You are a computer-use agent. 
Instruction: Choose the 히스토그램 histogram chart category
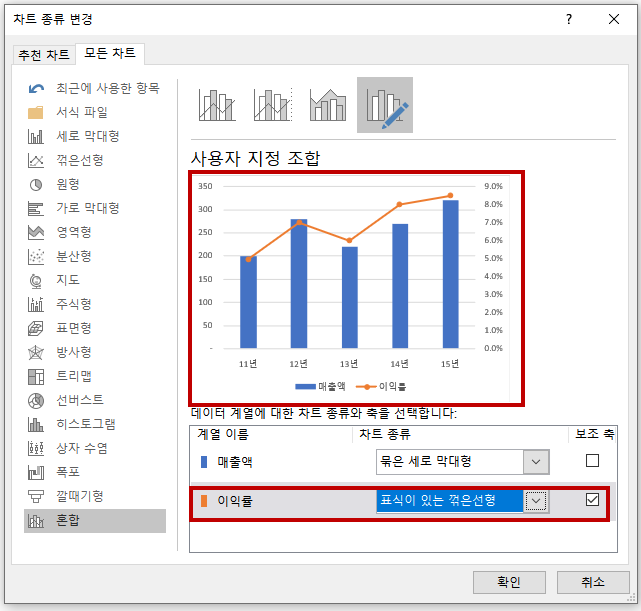[95, 424]
